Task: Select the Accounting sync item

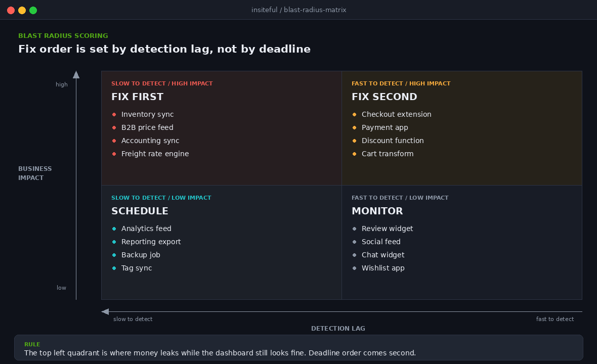Action: (150, 141)
